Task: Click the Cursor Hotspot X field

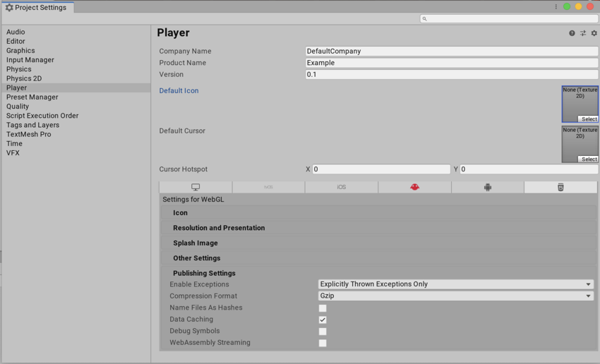Action: pos(381,169)
